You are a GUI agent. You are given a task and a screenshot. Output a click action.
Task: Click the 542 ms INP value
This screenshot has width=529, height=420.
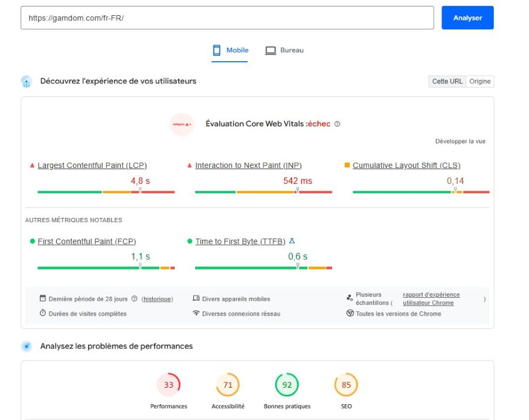(x=297, y=181)
